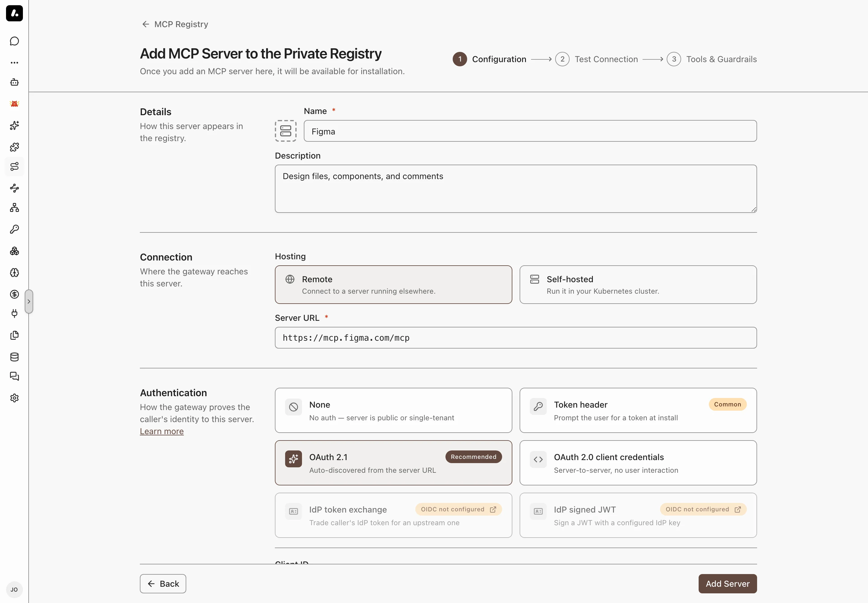Viewport: 868px width, 603px height.
Task: Select Self-hosted hosting option
Action: [x=638, y=285]
